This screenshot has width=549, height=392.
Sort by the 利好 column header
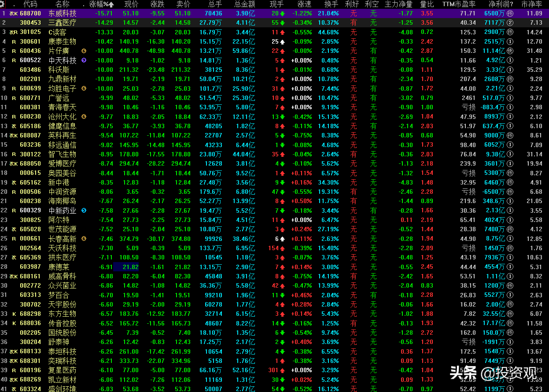pos(352,4)
